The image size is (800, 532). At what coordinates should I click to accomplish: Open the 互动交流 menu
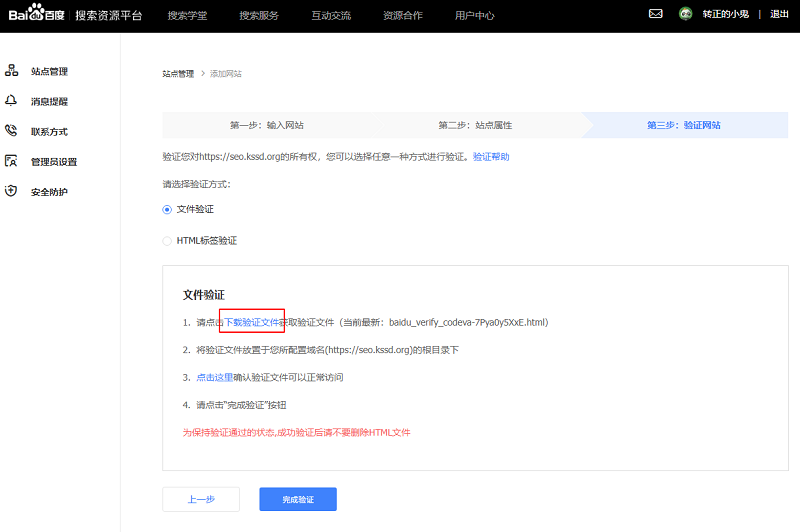(x=331, y=15)
